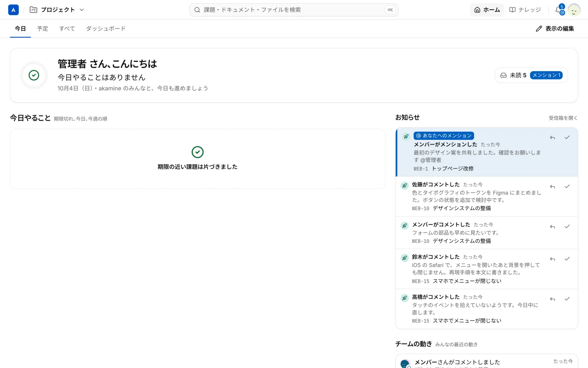Mark 佐藤がコメントした notification as read

567,187
